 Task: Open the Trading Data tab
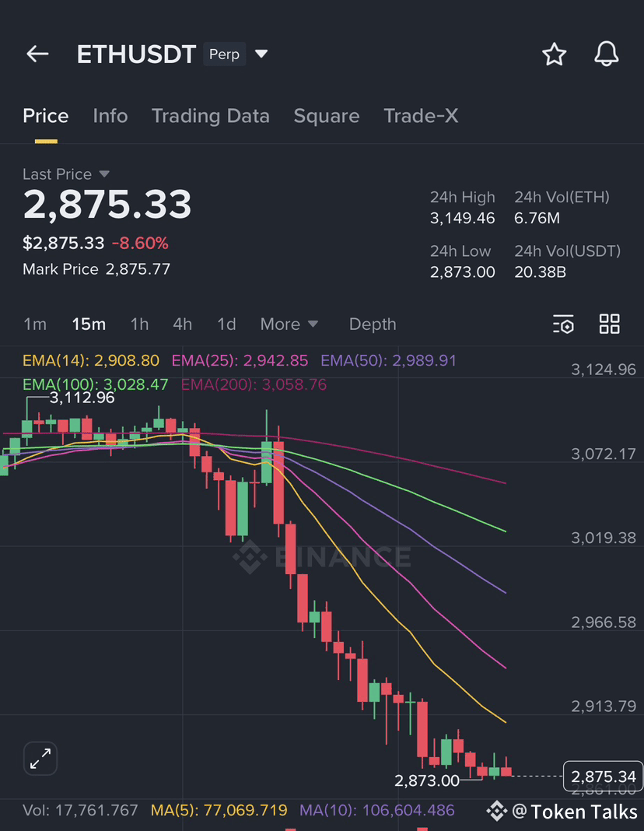(210, 115)
